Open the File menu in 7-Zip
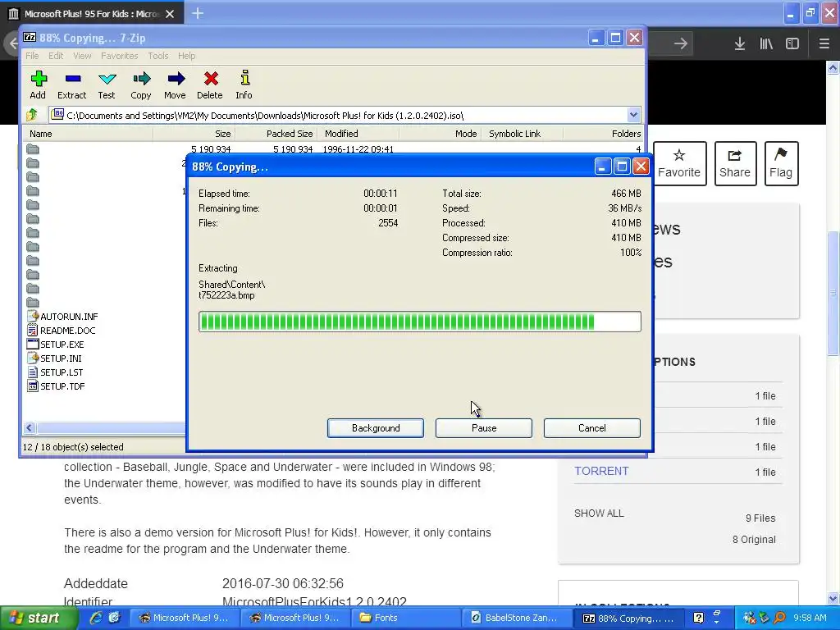Screen dimensions: 840x630 pyautogui.click(x=32, y=56)
